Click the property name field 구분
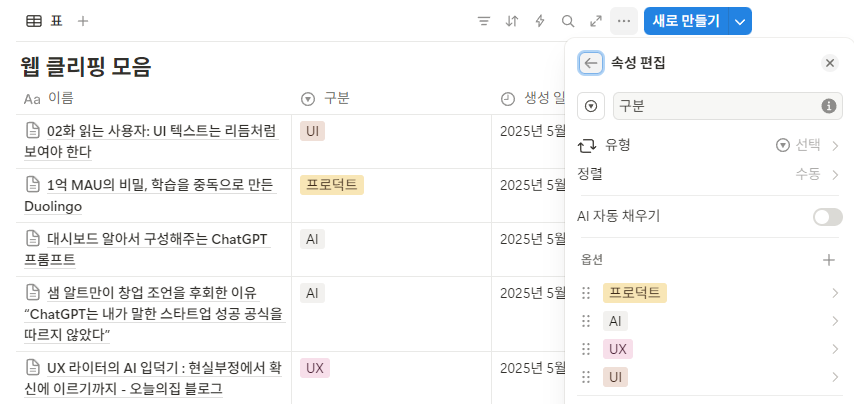 point(728,106)
